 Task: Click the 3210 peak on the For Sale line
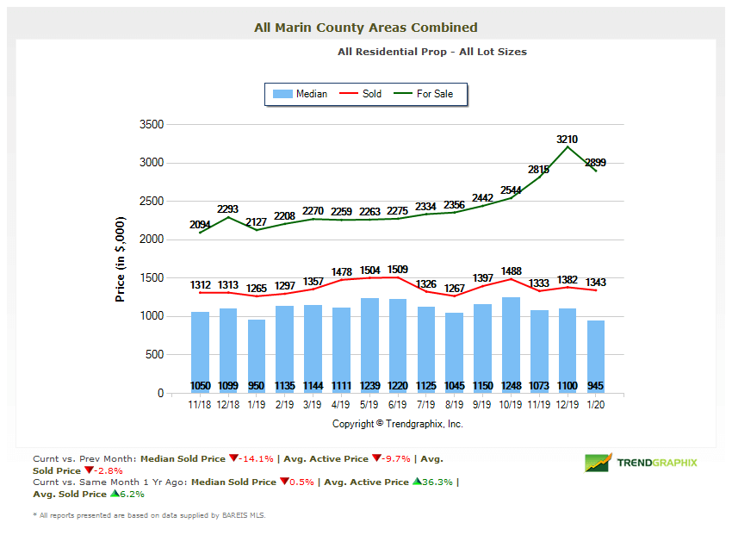pos(568,147)
